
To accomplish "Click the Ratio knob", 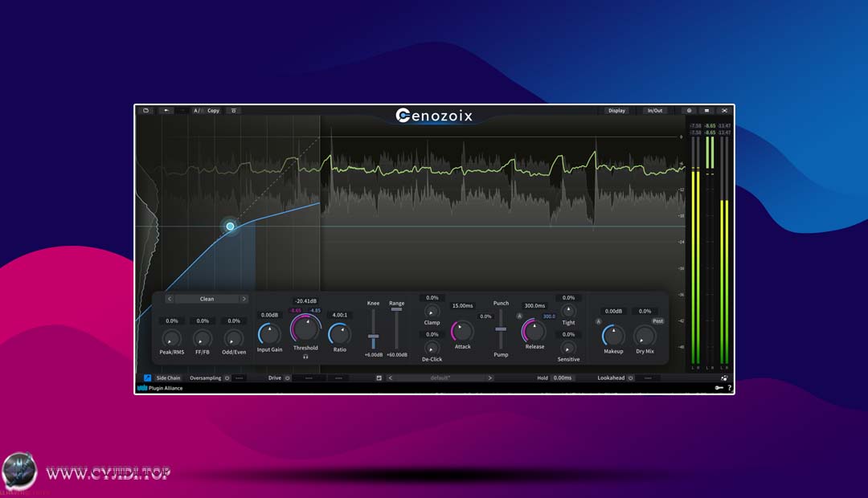I will pyautogui.click(x=339, y=334).
